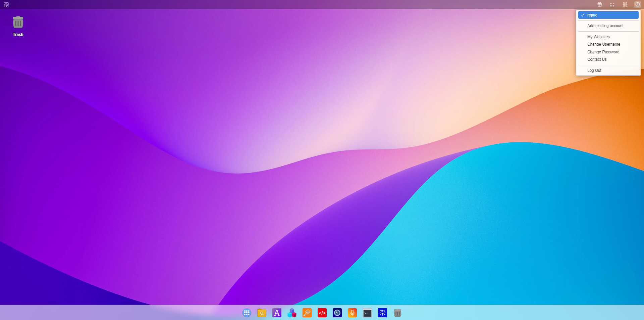Click Log Out in the user menu
This screenshot has width=644, height=320.
[608, 71]
